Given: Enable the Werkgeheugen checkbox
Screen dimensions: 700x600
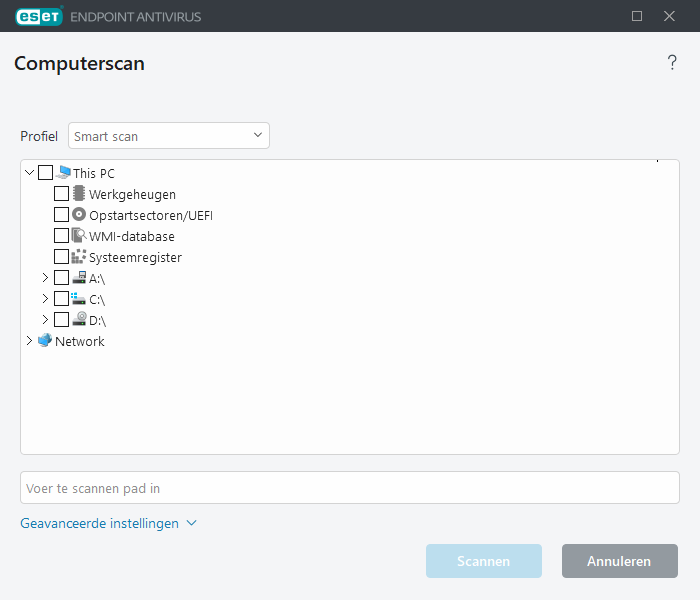Looking at the screenshot, I should [x=62, y=194].
